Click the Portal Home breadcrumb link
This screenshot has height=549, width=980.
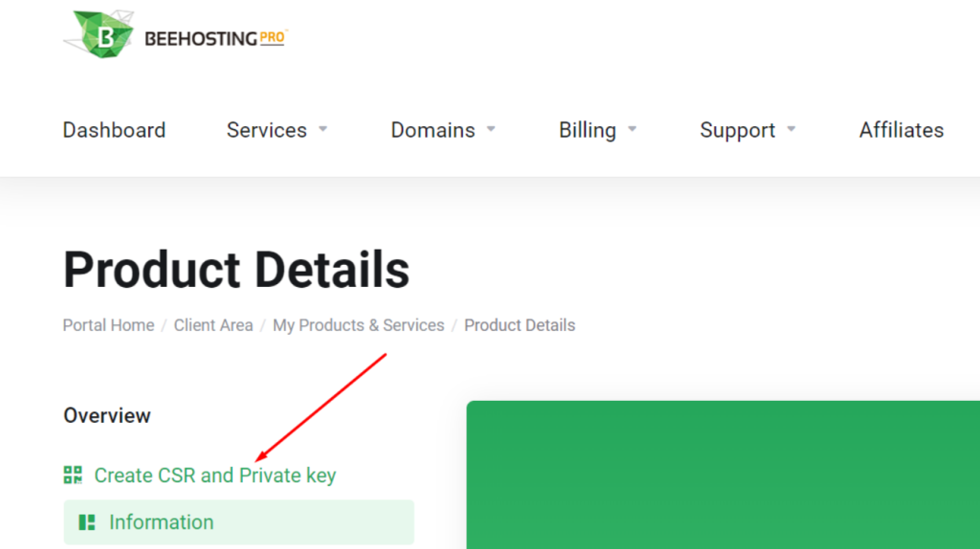pos(108,325)
